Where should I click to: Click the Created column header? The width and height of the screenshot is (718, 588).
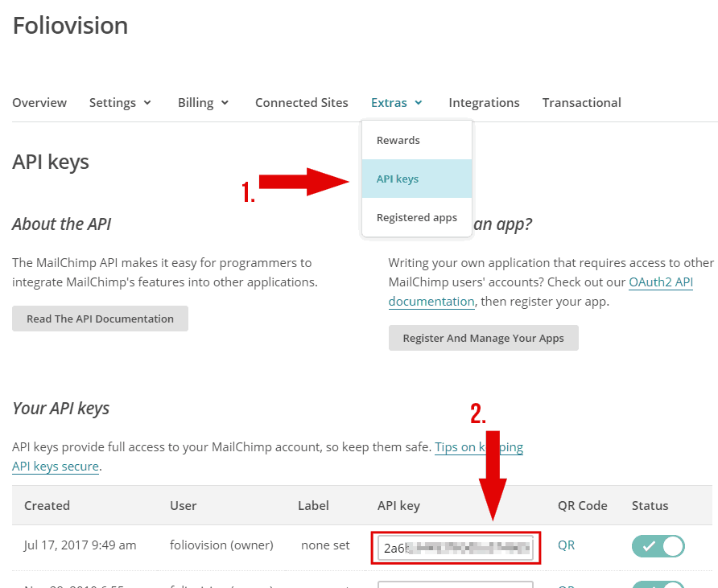(47, 505)
